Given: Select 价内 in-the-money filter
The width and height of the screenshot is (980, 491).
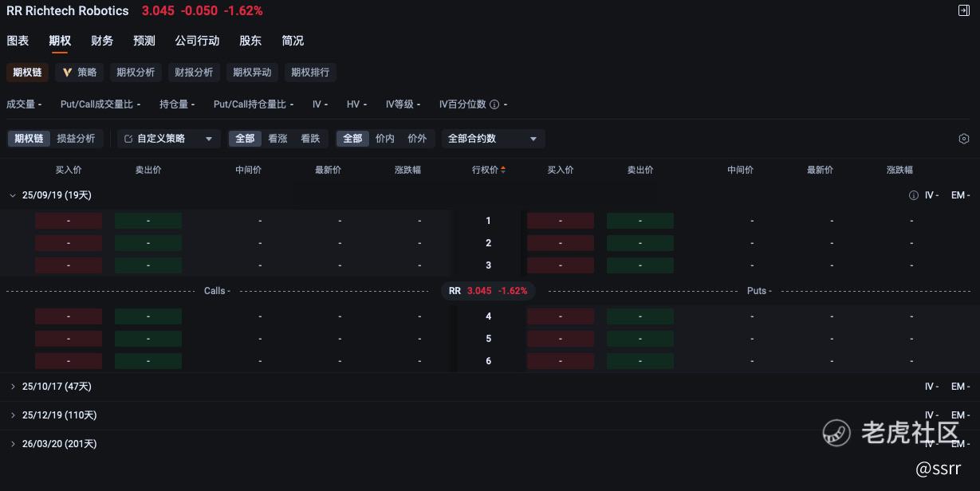Looking at the screenshot, I should point(385,139).
